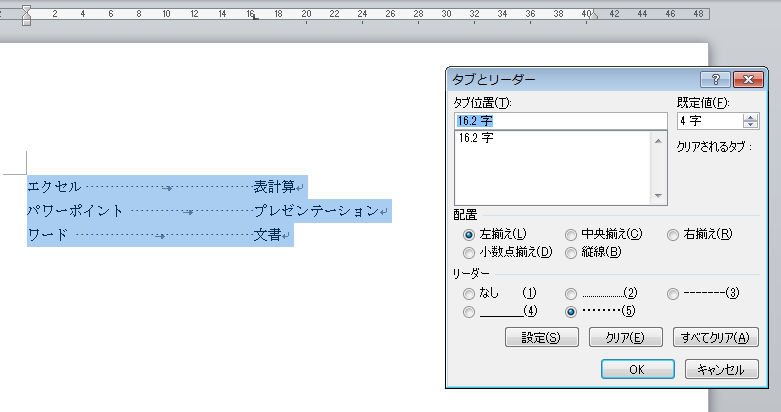
Task: Click the tab list scroll down arrow
Action: [x=658, y=195]
